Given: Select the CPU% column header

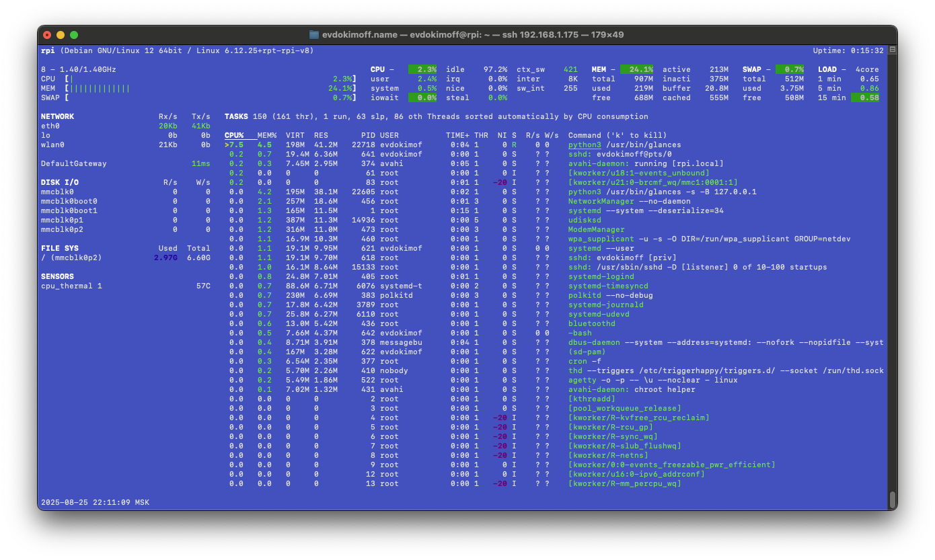Looking at the screenshot, I should tap(234, 135).
